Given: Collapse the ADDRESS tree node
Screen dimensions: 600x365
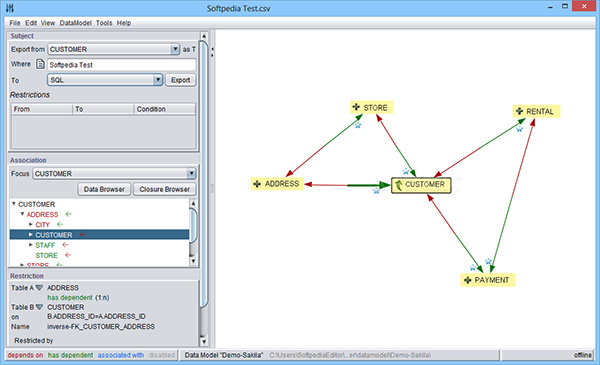Looking at the screenshot, I should click(x=22, y=214).
